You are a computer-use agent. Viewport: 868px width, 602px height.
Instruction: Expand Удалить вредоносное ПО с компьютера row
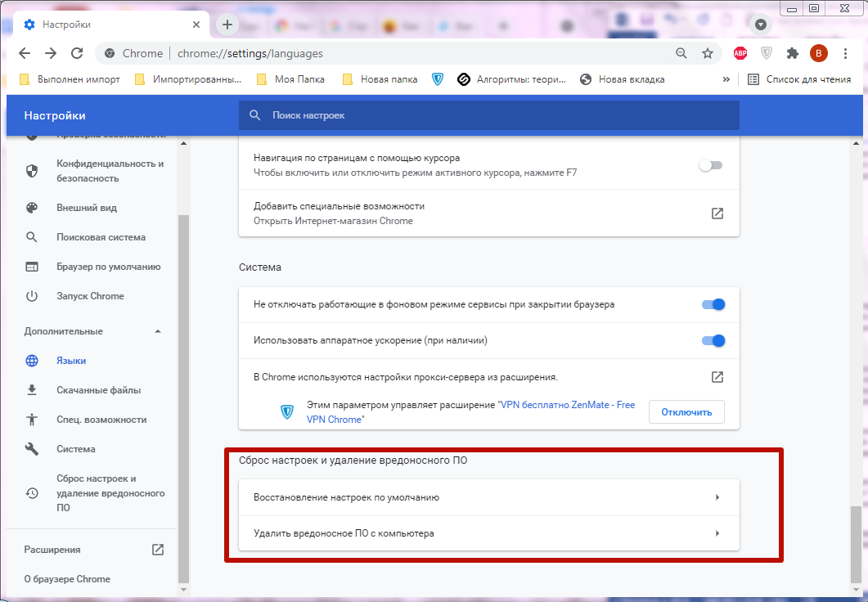488,533
